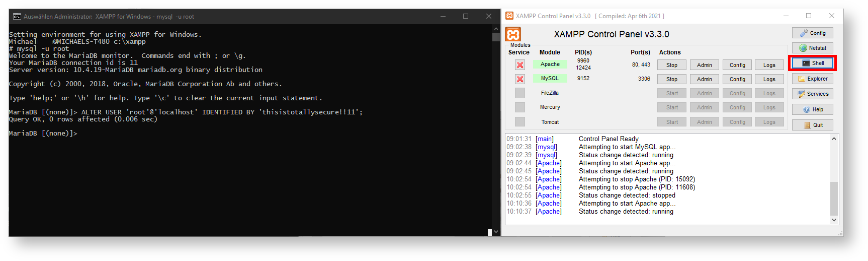
Task: Toggle the MySQL service checkbox
Action: (520, 79)
